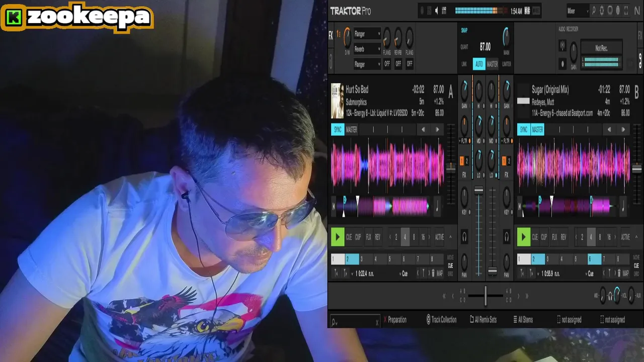Screen dimensions: 644x362
Task: Open left FX panel tab
Action: pos(331,35)
